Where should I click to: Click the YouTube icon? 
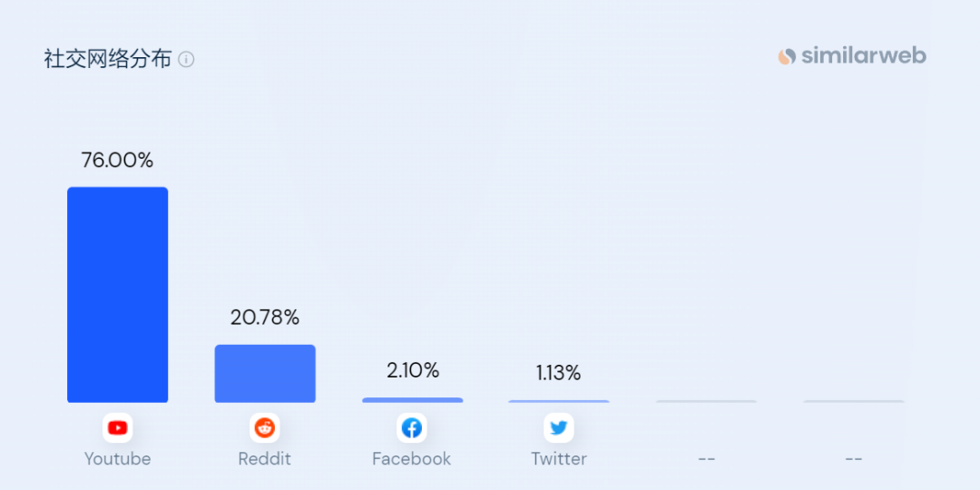click(x=117, y=428)
